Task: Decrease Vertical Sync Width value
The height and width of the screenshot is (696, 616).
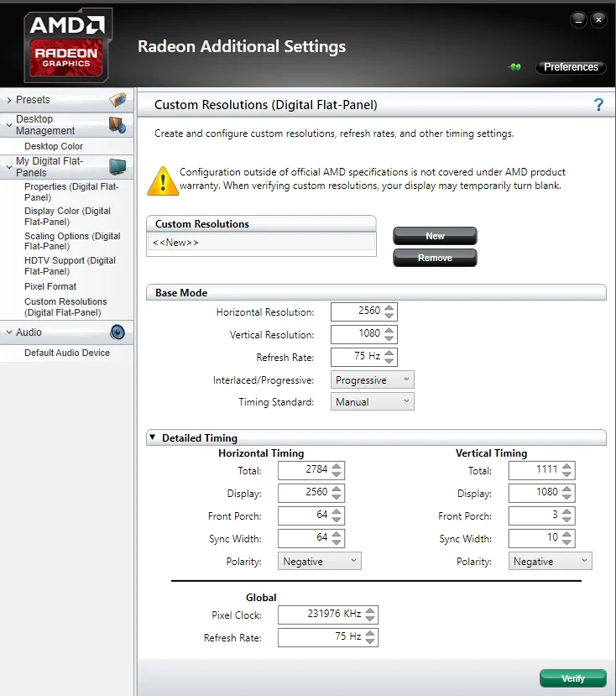Action: coord(566,542)
